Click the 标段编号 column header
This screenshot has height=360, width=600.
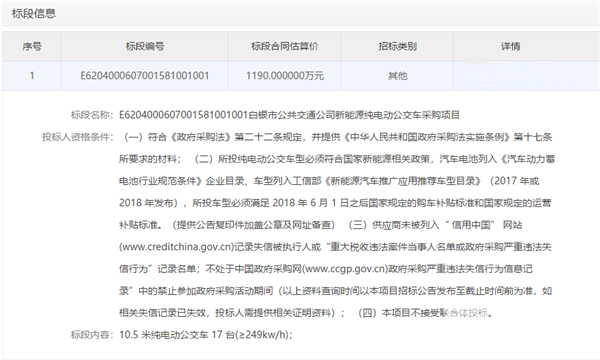click(145, 46)
